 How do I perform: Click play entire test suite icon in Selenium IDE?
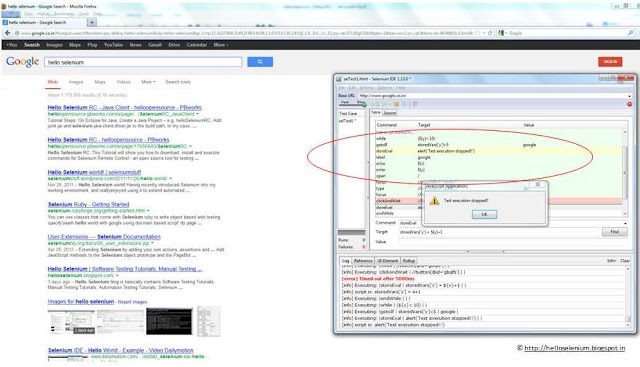point(376,104)
